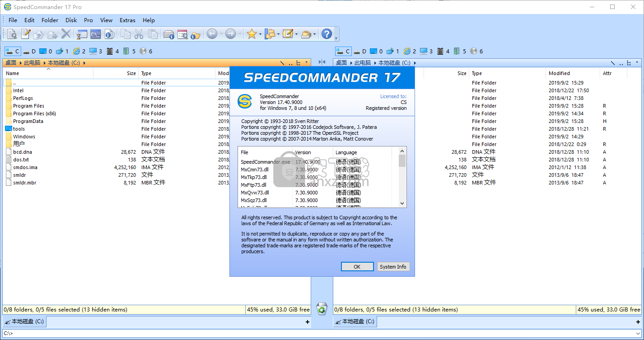This screenshot has width=644, height=340.
Task: Click the View file toolbar icon
Action: pos(12,34)
